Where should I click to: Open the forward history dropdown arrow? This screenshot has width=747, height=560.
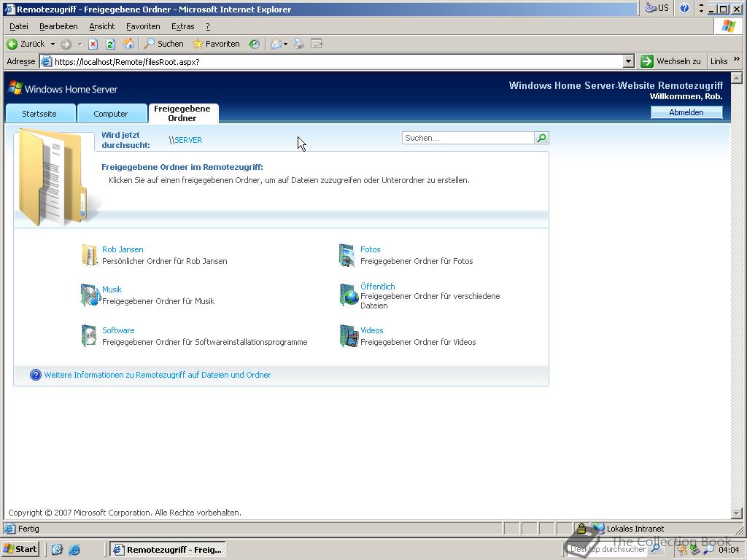pyautogui.click(x=80, y=44)
